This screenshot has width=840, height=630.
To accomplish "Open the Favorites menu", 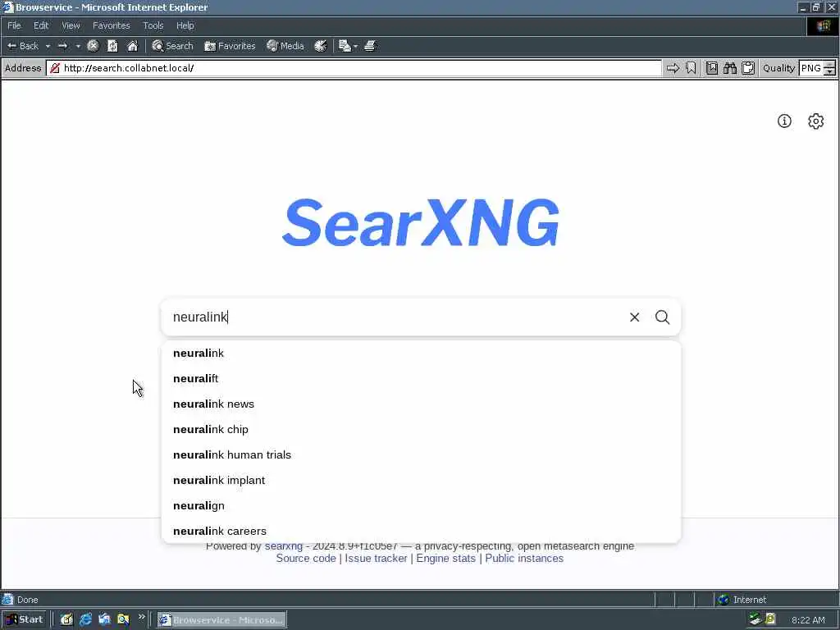I will coord(111,25).
